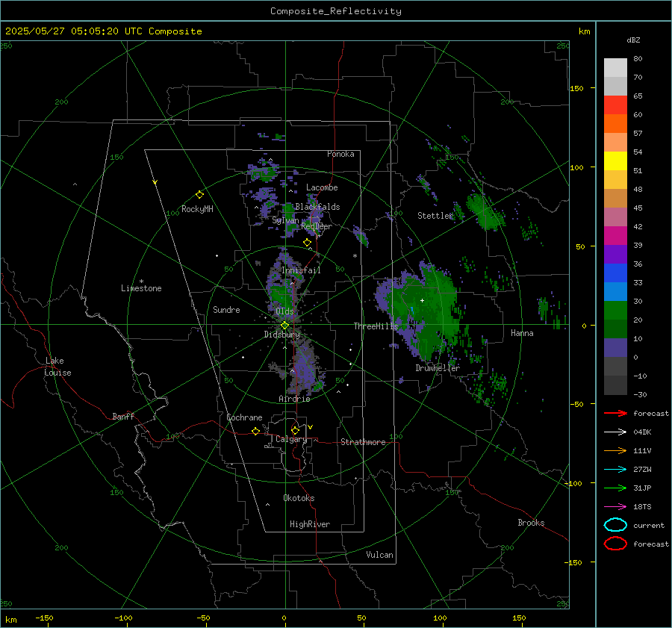
Task: Click the purple 36-39 dBZ color swatch
Action: 615,255
